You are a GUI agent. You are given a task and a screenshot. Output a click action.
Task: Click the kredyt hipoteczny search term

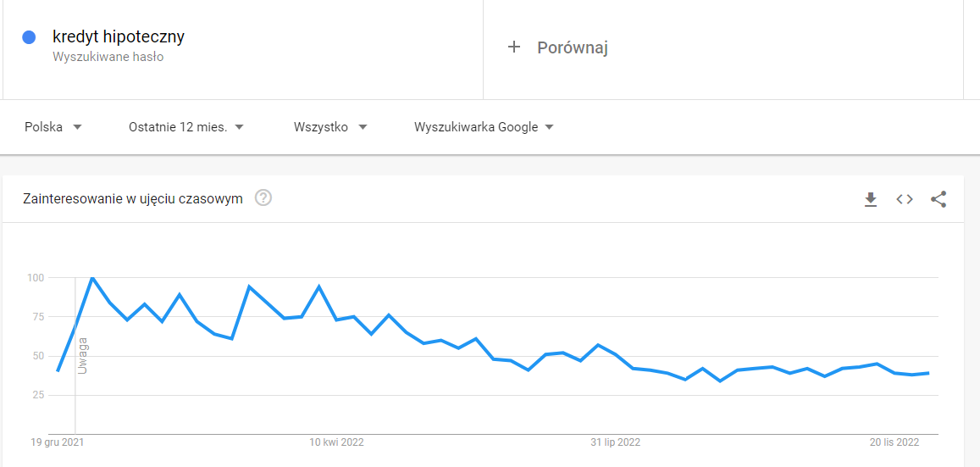click(x=119, y=36)
